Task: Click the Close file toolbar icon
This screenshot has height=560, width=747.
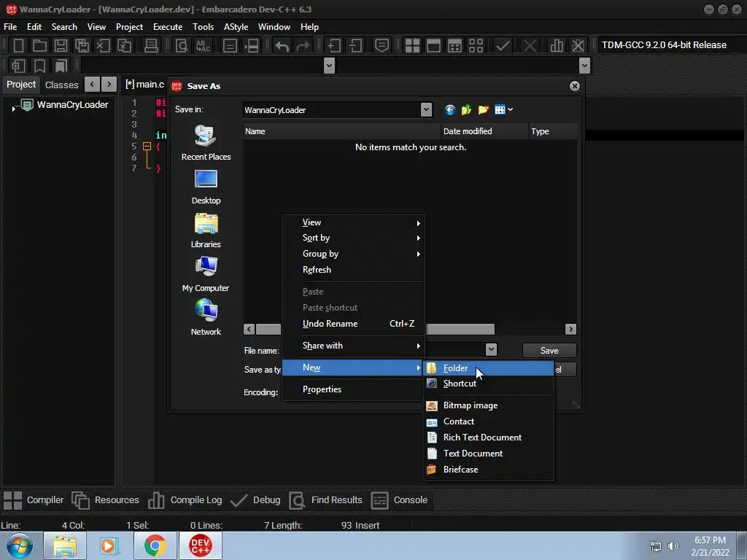Action: (x=103, y=46)
